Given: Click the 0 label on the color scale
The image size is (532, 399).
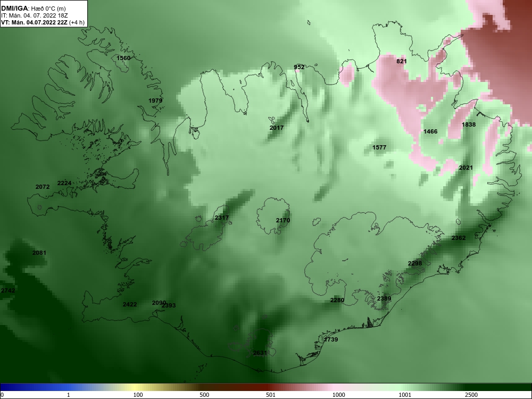Looking at the screenshot, I should point(2,395).
